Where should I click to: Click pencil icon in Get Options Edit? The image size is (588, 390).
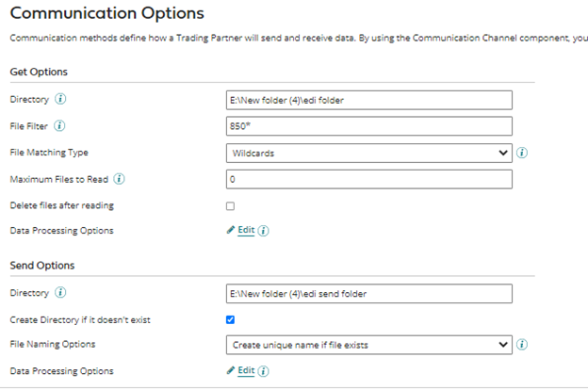pyautogui.click(x=232, y=230)
